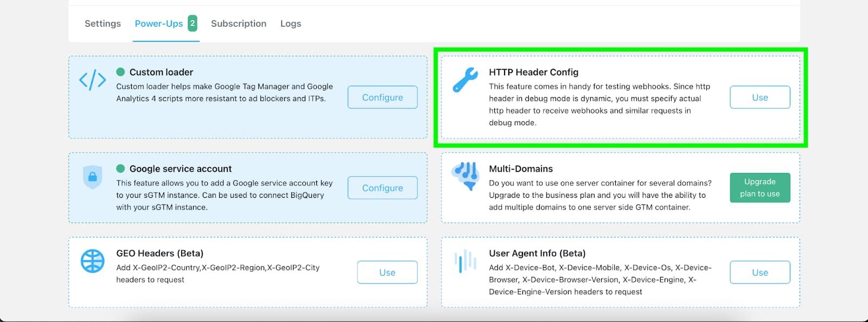This screenshot has height=322, width=868.
Task: Open the Settings tab
Action: (103, 23)
